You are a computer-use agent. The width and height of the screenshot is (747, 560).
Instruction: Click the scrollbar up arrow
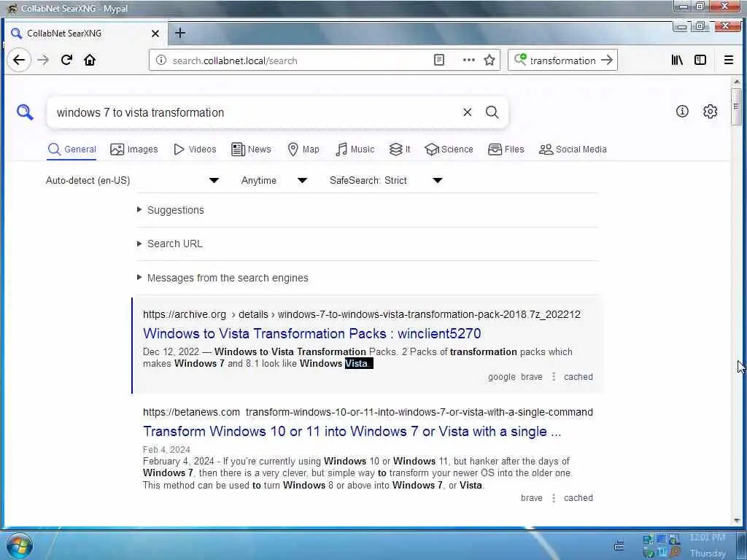[x=737, y=82]
